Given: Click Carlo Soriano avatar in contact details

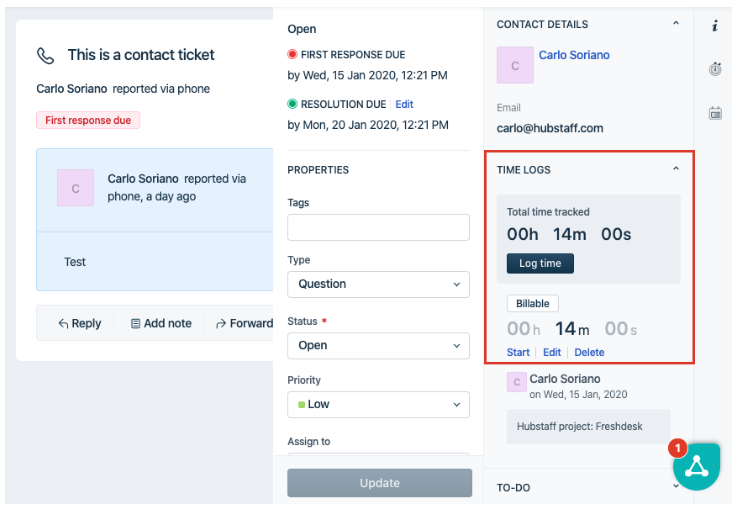Looking at the screenshot, I should [515, 66].
